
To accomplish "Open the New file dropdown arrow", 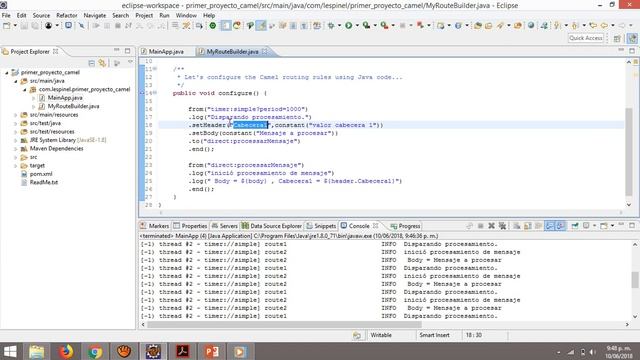I will [15, 26].
